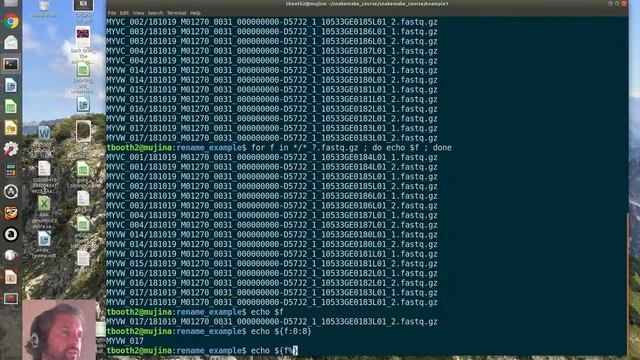Image resolution: width=640 pixels, height=360 pixels.
Task: Click the Terminal icon in the dock
Action: pos(11,64)
